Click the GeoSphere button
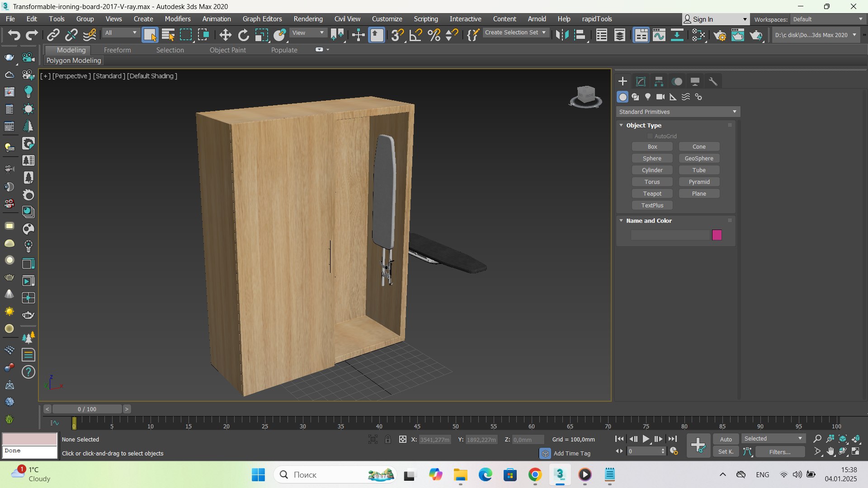Screen dimensions: 868x488 pos(699,158)
